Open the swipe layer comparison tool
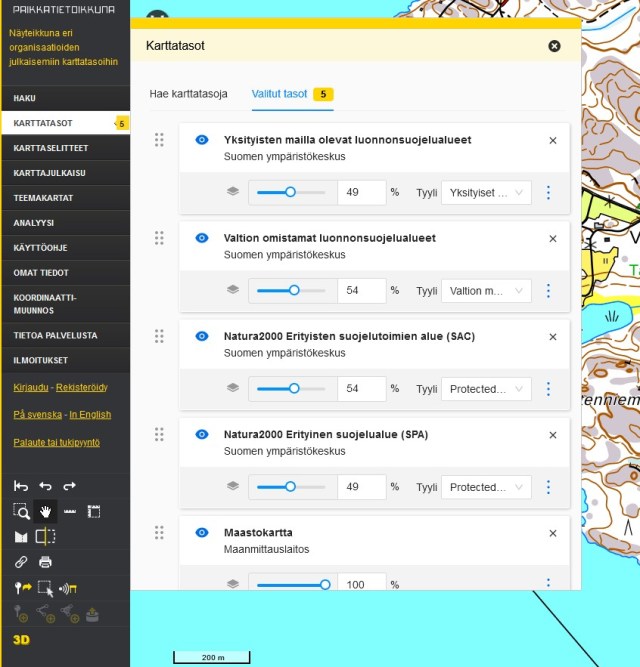The height and width of the screenshot is (667, 640). 45,537
